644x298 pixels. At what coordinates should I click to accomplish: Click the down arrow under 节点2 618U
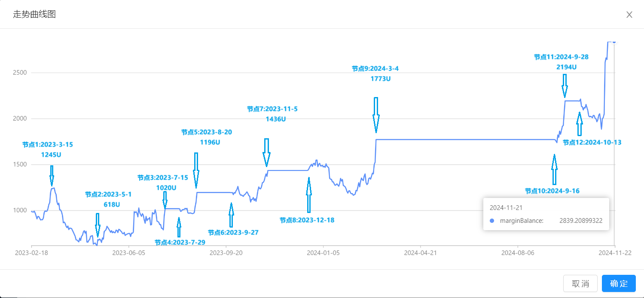click(98, 225)
